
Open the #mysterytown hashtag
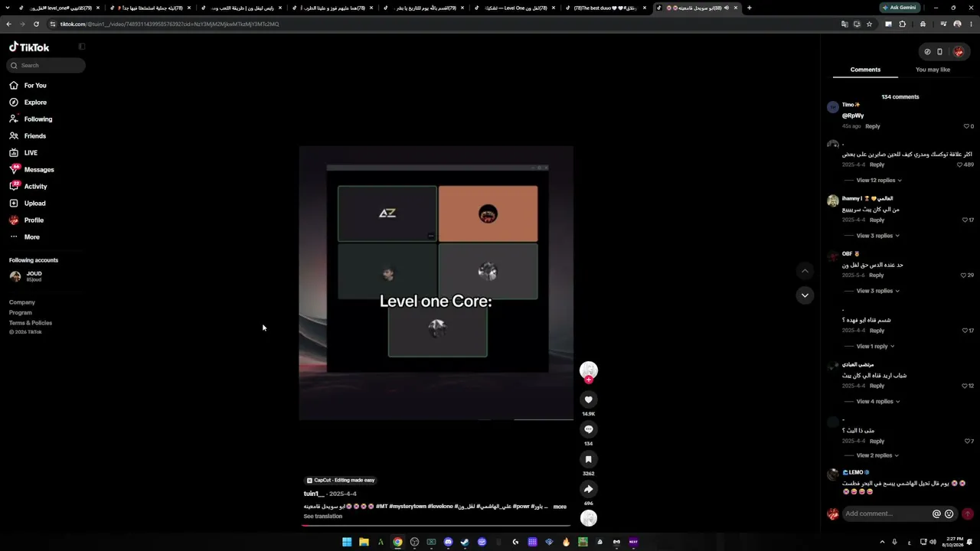[x=407, y=507]
